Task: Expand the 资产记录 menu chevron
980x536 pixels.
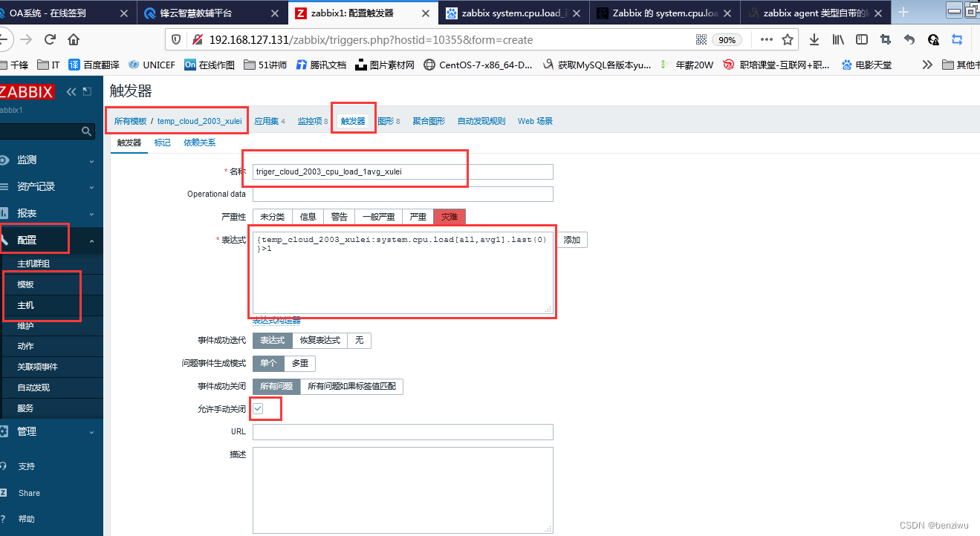Action: pos(91,187)
